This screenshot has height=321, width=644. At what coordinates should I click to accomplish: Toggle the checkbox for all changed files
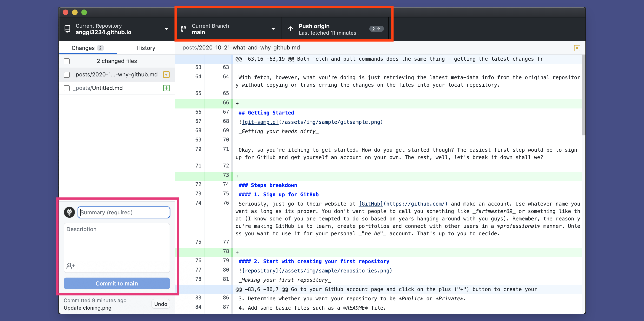(67, 61)
